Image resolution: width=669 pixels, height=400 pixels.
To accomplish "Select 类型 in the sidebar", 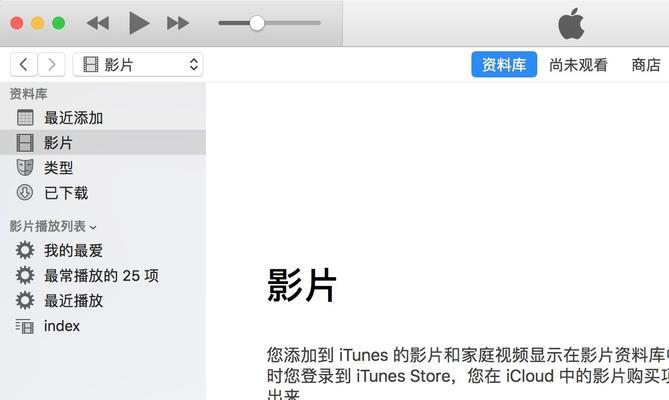I will (x=102, y=168).
